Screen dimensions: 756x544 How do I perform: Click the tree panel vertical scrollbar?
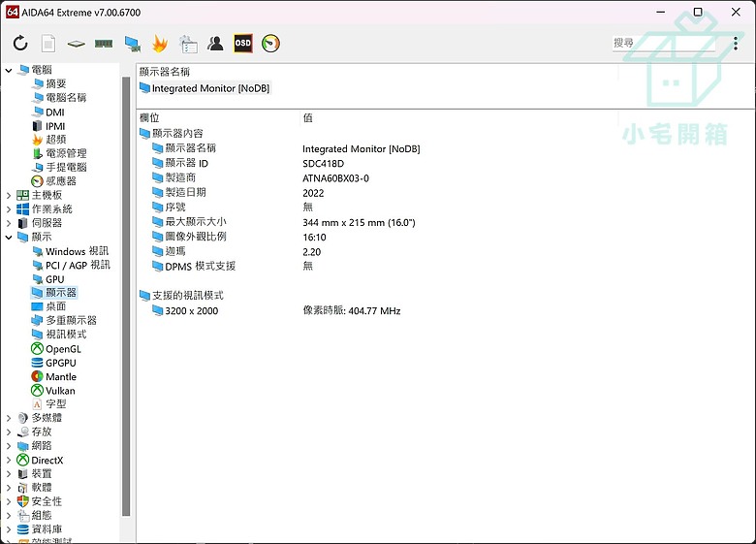point(126,297)
